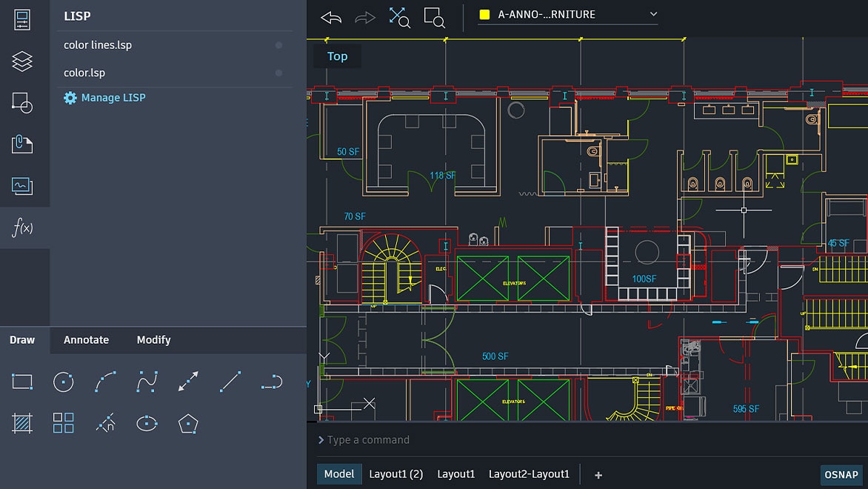The image size is (868, 489).
Task: Toggle loading of color.lsp
Action: coord(280,73)
